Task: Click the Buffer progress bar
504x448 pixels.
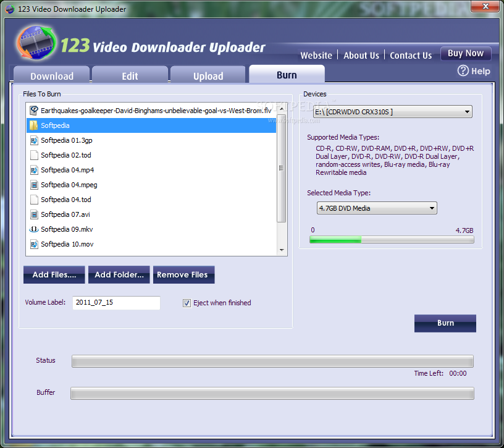Action: pos(272,394)
